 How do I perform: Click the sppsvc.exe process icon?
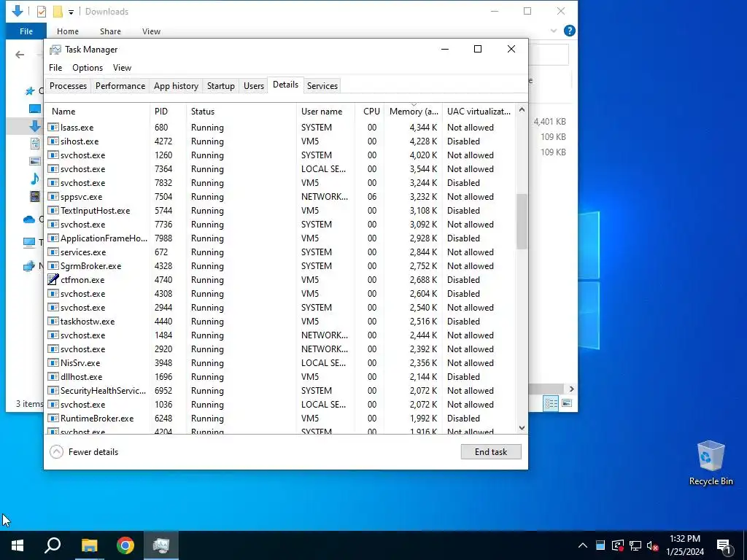[53, 196]
